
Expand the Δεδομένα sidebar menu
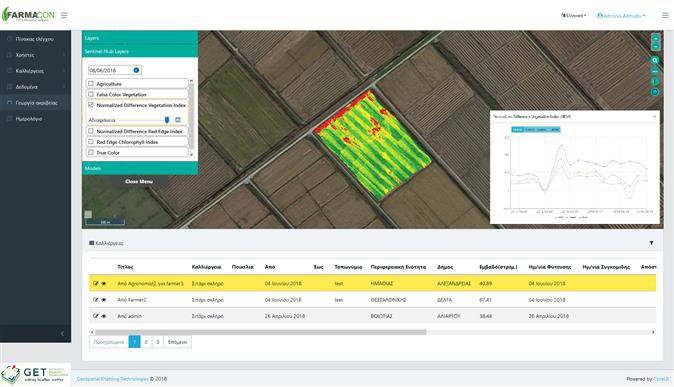[35, 87]
